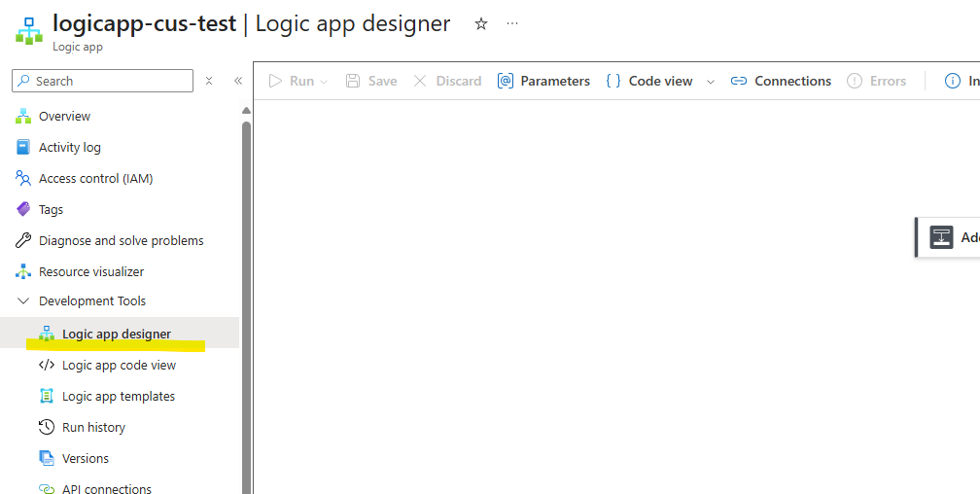Click inside the sidebar Search field
The width and height of the screenshot is (980, 494).
tap(102, 81)
